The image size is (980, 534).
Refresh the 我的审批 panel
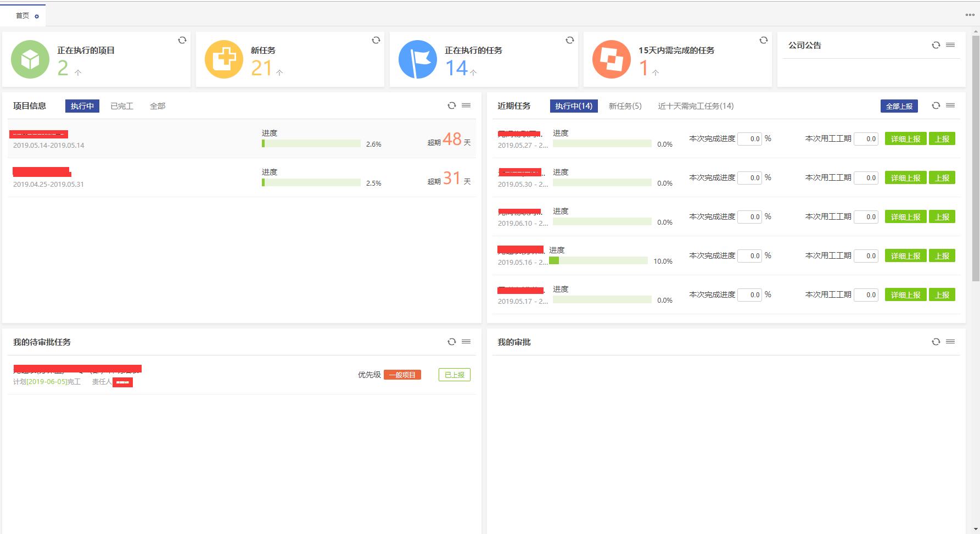point(936,342)
